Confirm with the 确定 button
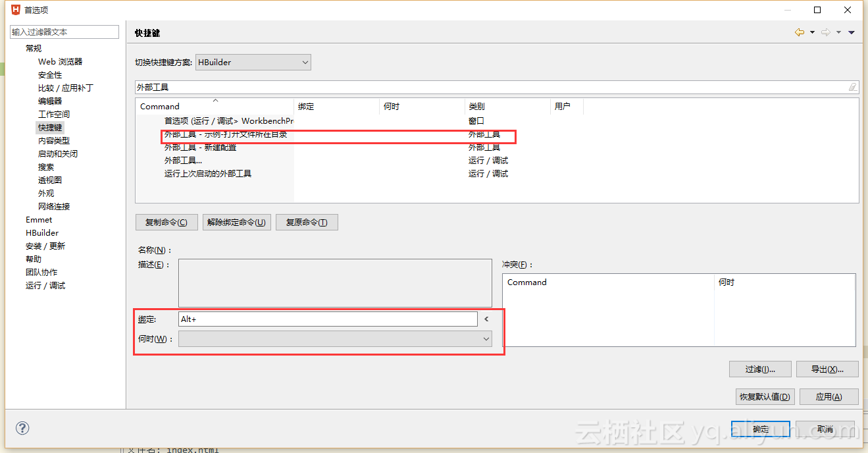 pyautogui.click(x=761, y=429)
